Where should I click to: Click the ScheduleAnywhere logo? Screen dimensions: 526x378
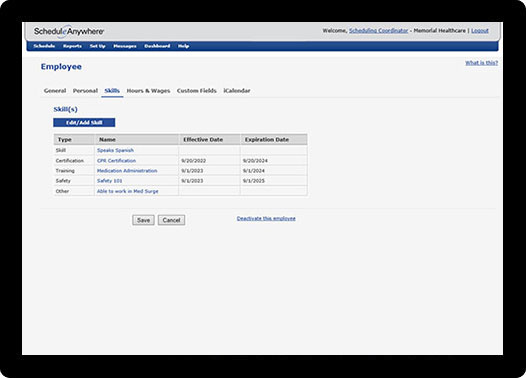tap(69, 32)
